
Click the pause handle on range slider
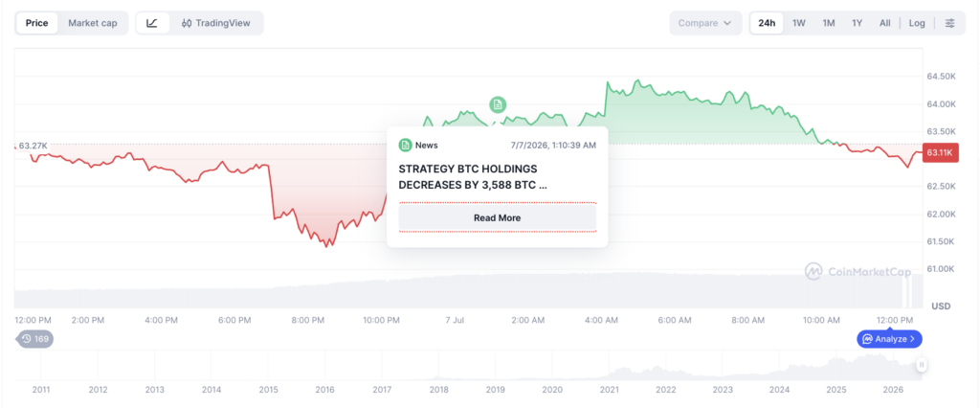point(922,365)
